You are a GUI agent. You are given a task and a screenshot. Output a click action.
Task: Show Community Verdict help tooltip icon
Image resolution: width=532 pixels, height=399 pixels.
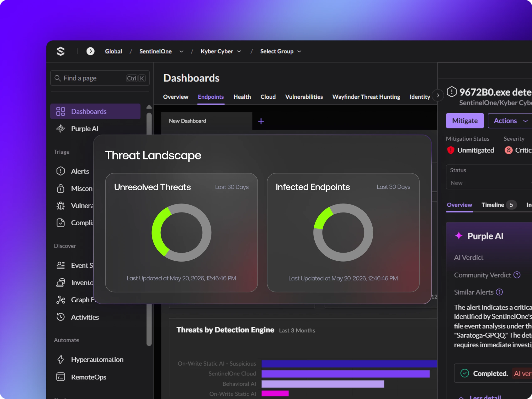(517, 275)
